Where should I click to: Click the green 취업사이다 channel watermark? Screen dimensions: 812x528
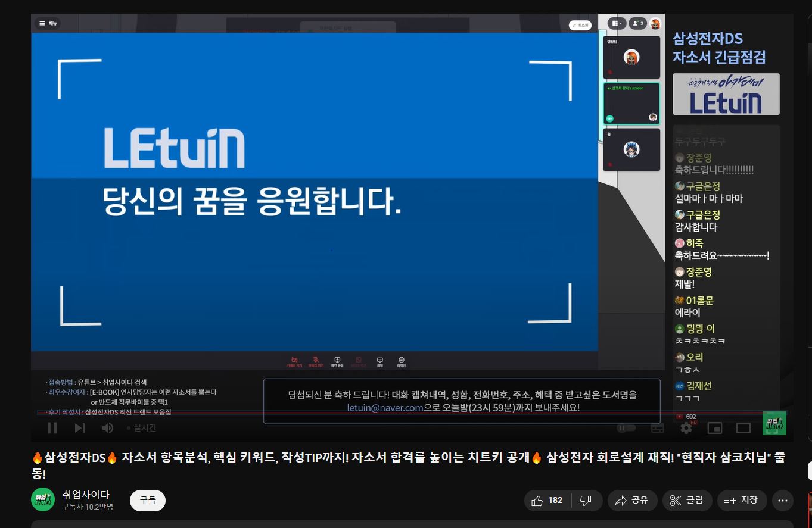point(774,423)
